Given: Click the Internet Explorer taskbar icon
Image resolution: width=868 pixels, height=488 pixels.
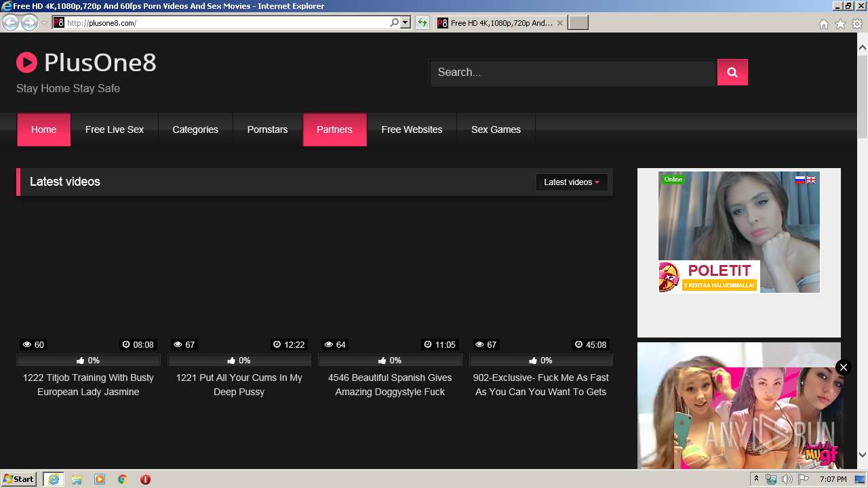Looking at the screenshot, I should [x=53, y=479].
